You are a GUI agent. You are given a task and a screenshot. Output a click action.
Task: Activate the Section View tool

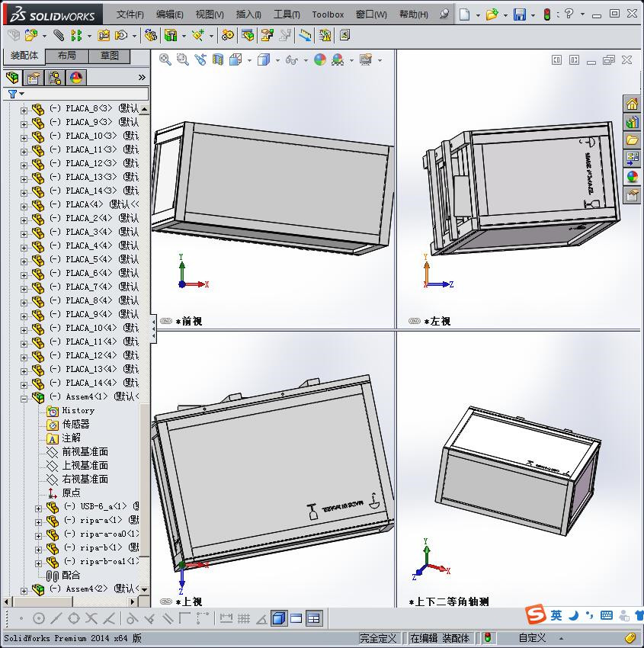pos(218,60)
